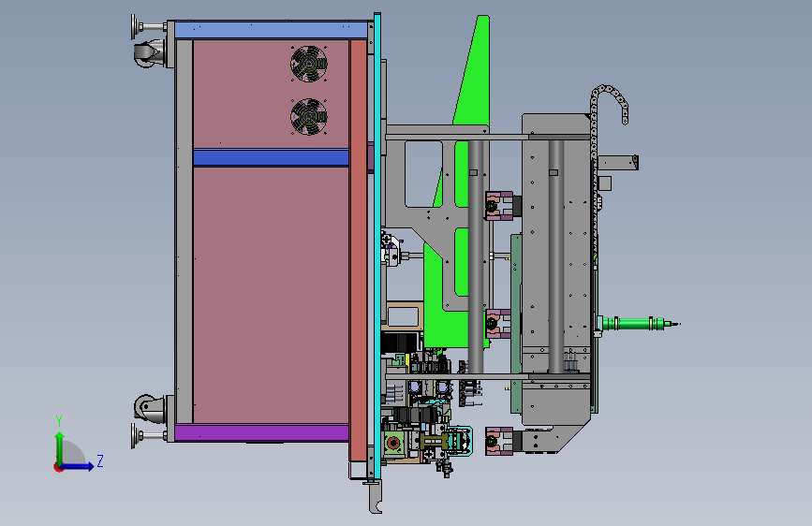Click the Y axis label
The height and width of the screenshot is (526, 812).
[59, 421]
